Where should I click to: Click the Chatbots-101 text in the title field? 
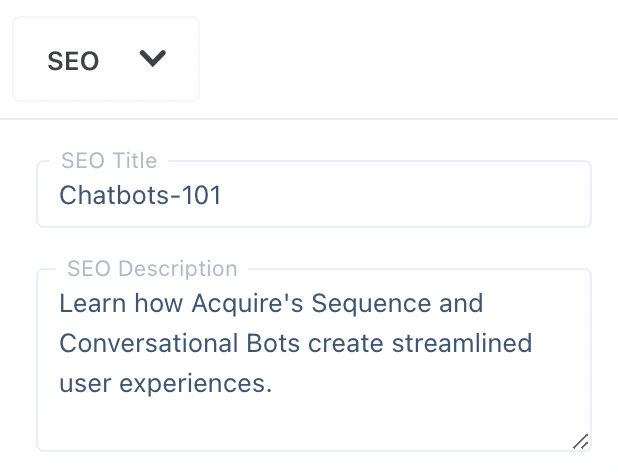point(140,195)
